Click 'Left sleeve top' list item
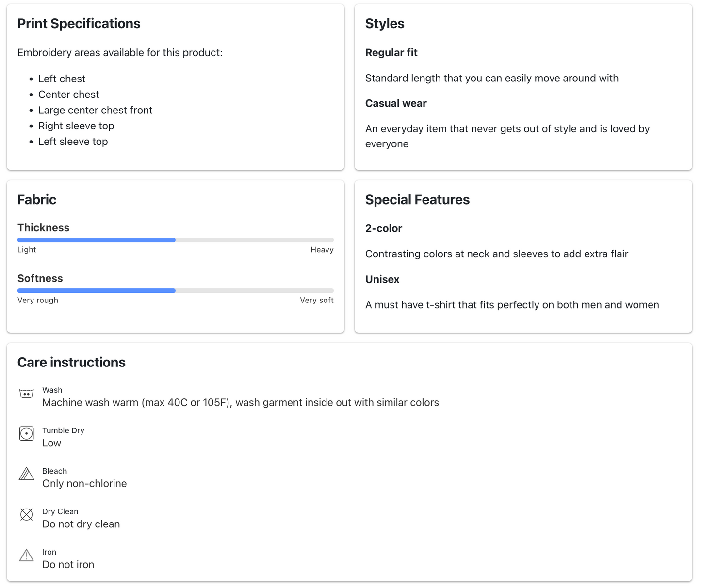Screen dimensions: 701x588 [x=73, y=142]
